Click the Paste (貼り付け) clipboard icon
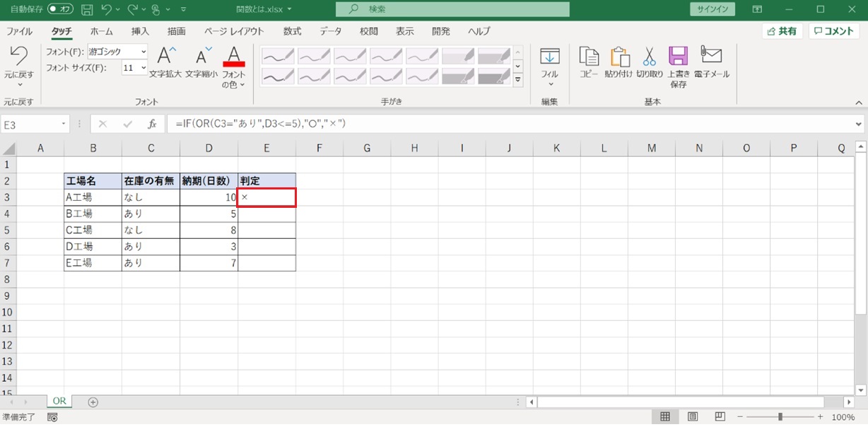The width and height of the screenshot is (868, 427). click(619, 58)
